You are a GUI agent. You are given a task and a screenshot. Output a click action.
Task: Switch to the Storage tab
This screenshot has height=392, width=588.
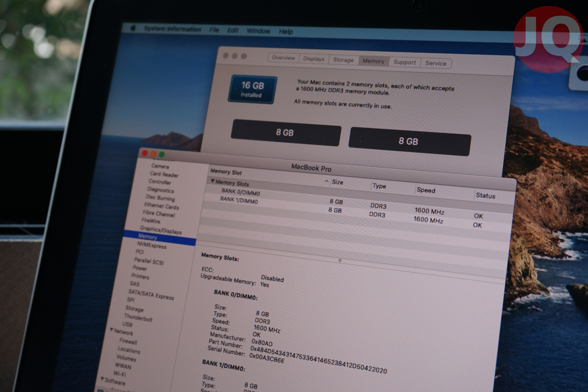pos(343,60)
